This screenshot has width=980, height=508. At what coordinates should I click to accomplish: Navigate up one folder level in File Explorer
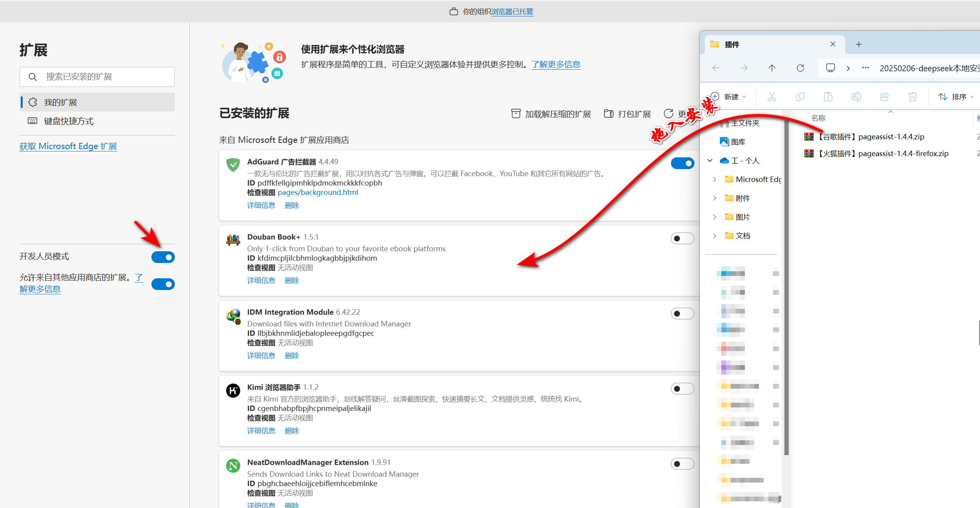772,68
